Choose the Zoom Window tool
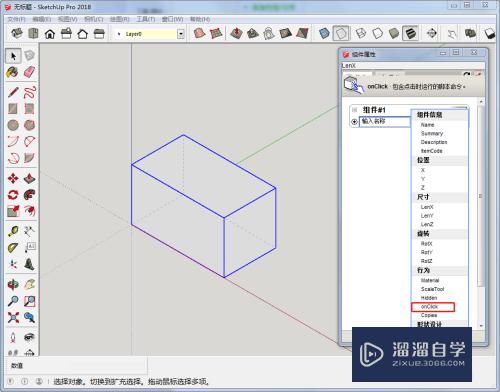Screen dimensions: 500x392 tap(29, 301)
